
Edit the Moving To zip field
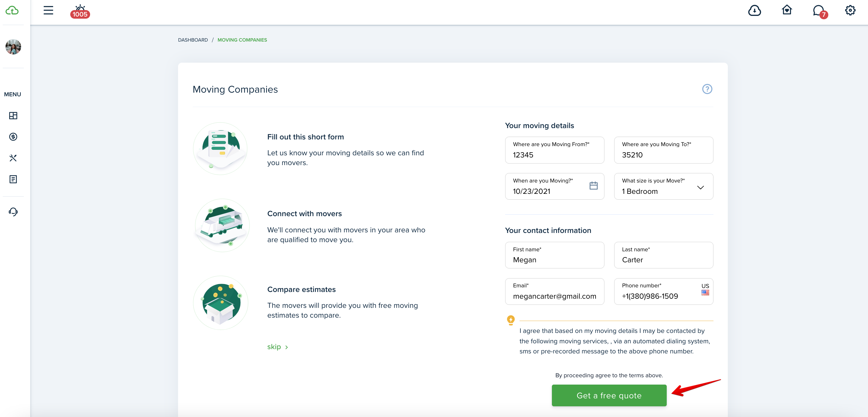663,150
